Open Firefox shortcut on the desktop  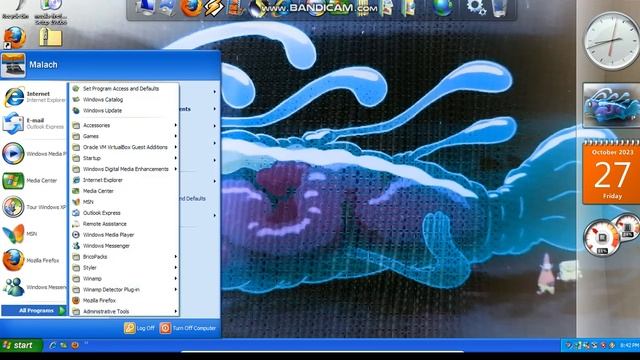[14, 38]
